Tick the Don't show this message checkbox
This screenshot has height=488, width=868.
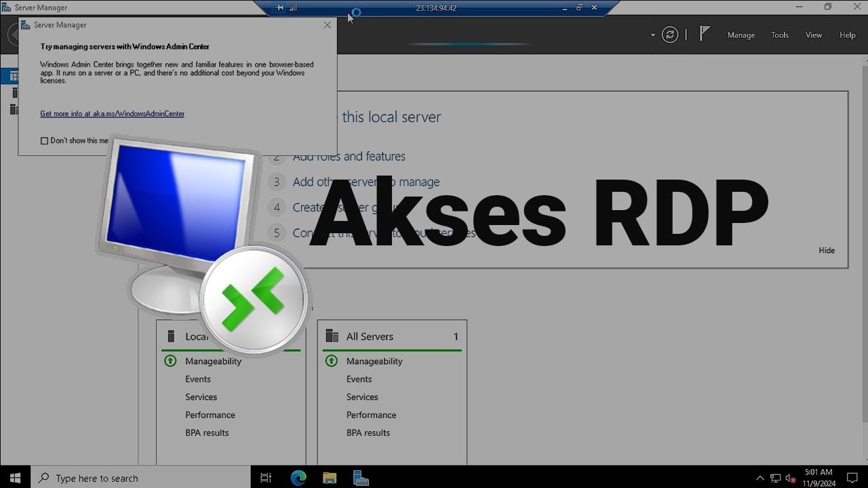point(45,141)
